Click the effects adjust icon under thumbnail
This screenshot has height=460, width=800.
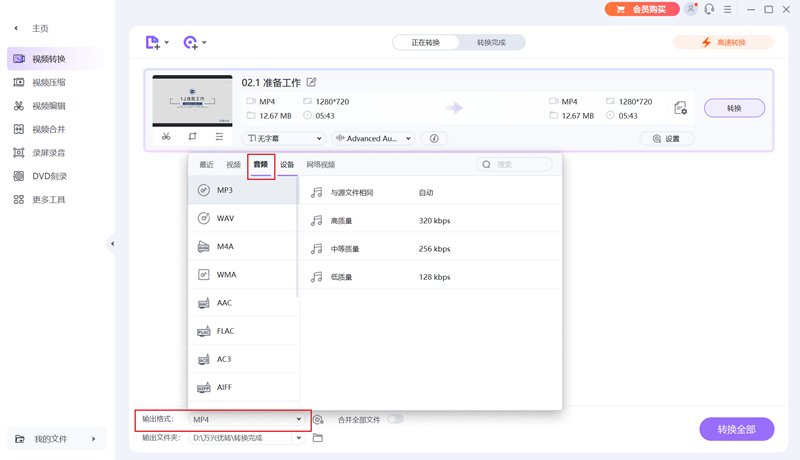click(219, 136)
